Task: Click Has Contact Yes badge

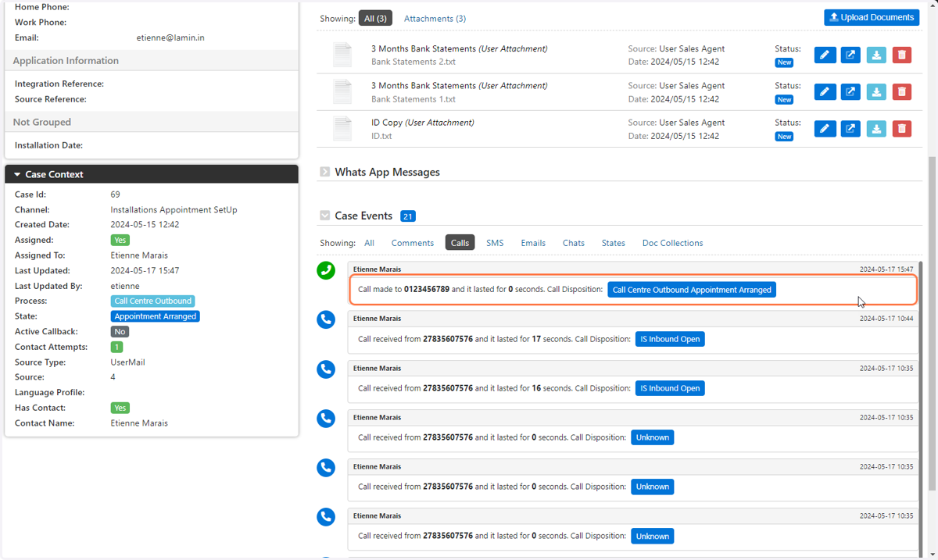Action: (x=120, y=408)
